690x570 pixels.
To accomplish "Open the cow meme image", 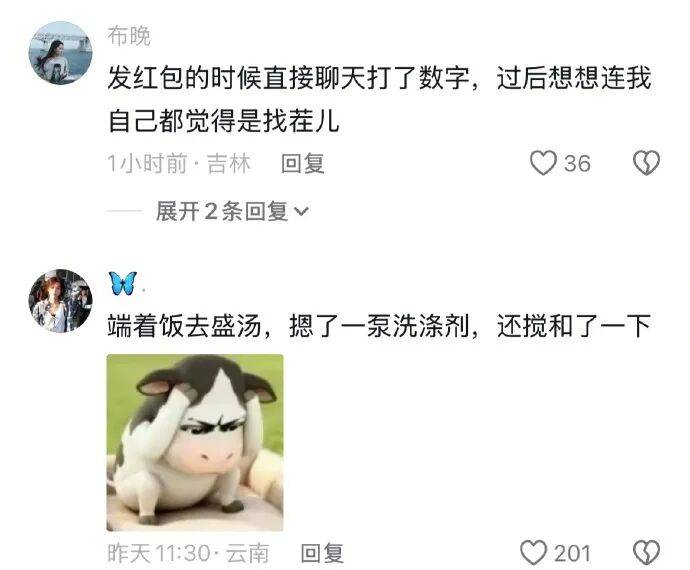I will coord(195,443).
